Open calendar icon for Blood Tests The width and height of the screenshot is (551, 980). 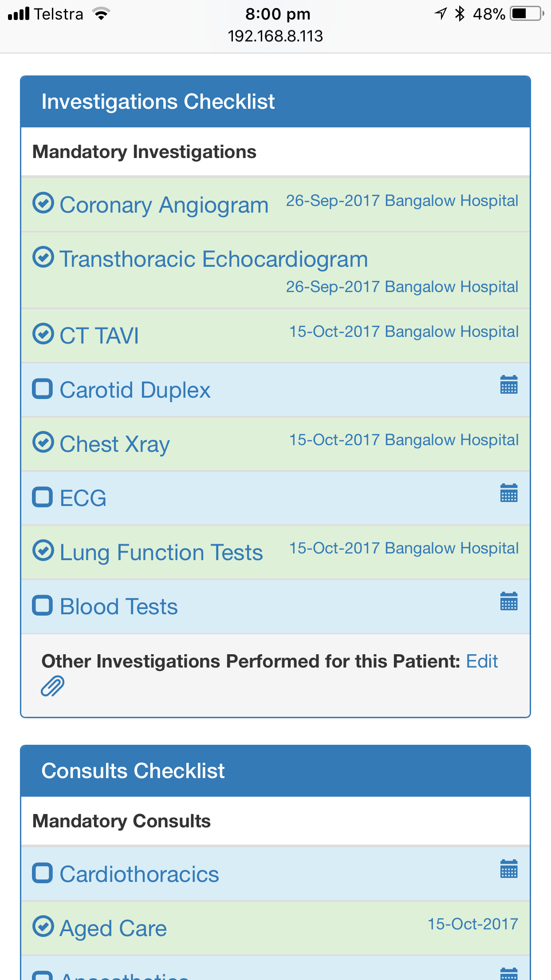[508, 601]
